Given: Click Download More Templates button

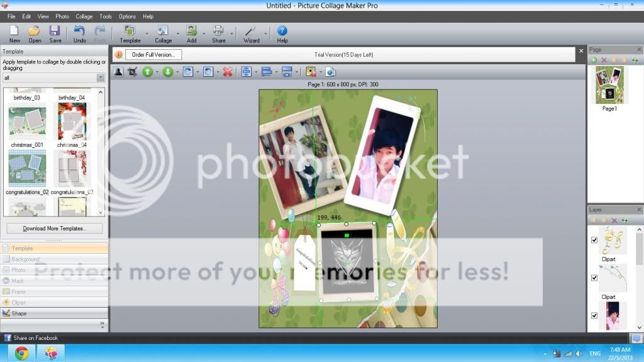Looking at the screenshot, I should pos(54,229).
